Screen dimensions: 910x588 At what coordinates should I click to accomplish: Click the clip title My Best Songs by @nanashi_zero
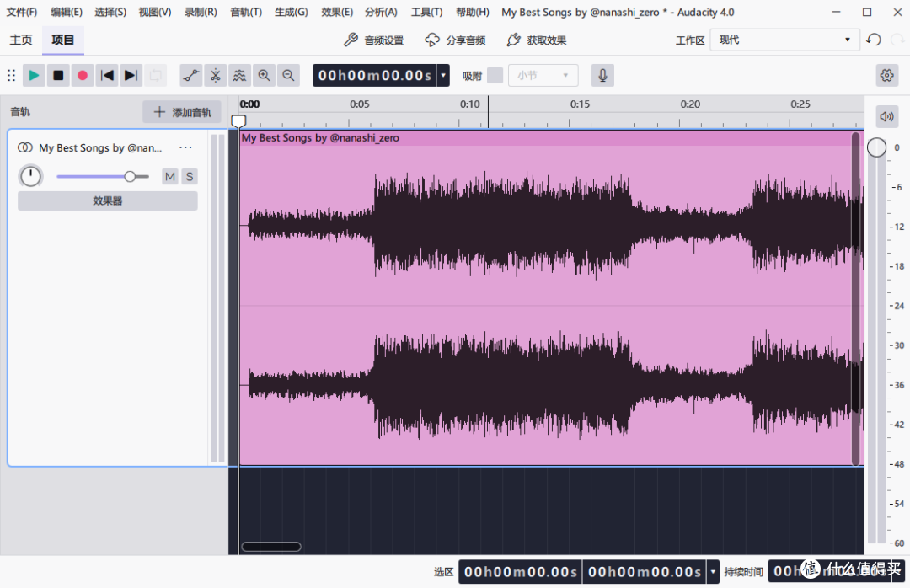pos(320,138)
